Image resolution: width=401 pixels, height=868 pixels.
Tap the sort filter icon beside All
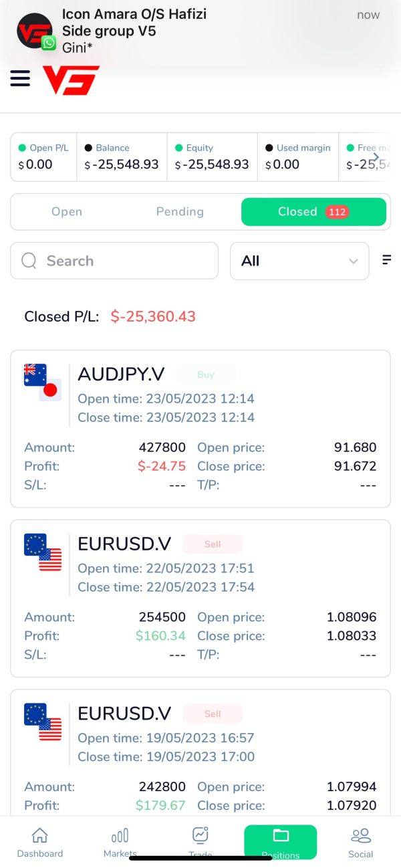386,260
